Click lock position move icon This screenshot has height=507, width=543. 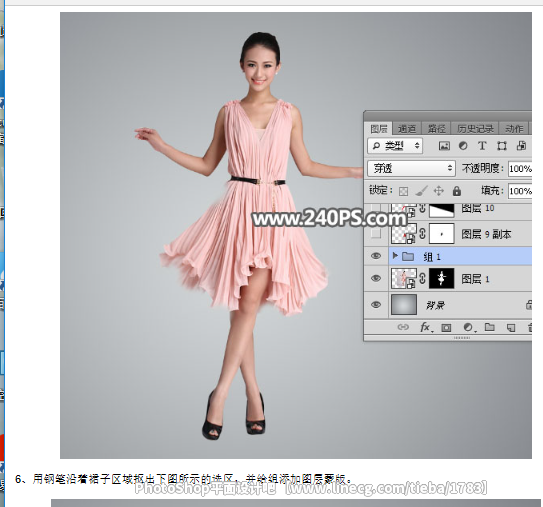(439, 191)
